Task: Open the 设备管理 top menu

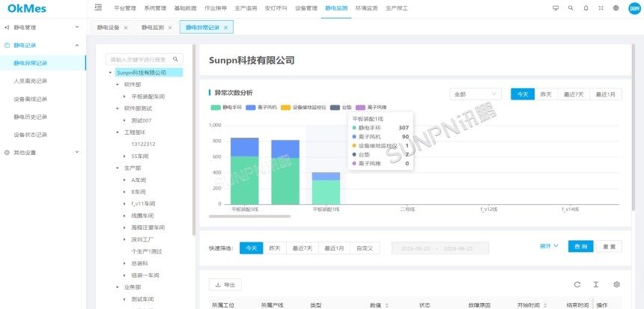Action: pyautogui.click(x=306, y=7)
